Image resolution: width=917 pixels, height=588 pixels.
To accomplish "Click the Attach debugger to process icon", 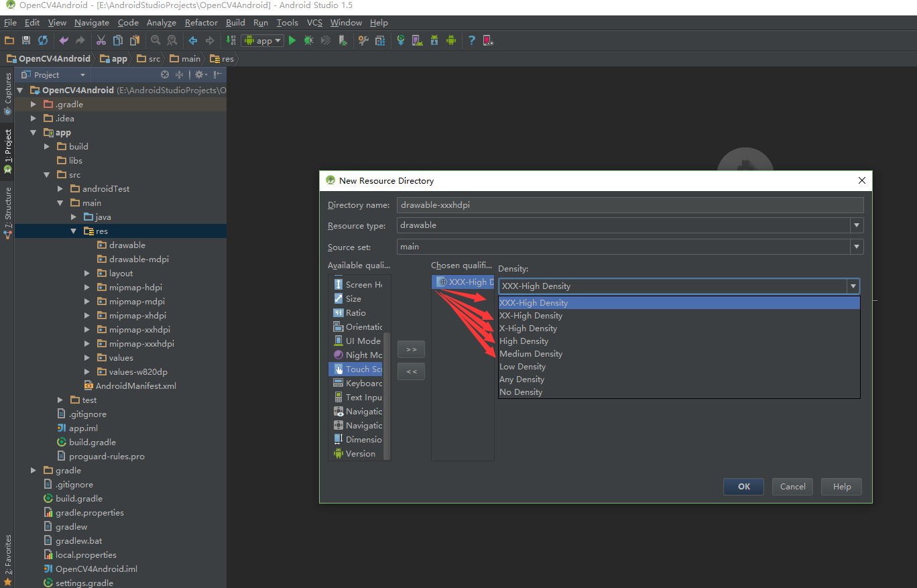I will pos(343,40).
